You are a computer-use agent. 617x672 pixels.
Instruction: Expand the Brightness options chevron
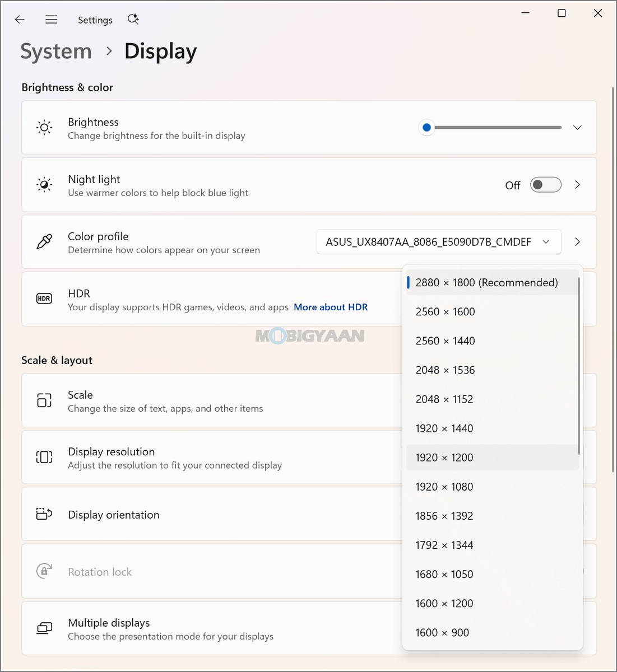click(x=577, y=128)
